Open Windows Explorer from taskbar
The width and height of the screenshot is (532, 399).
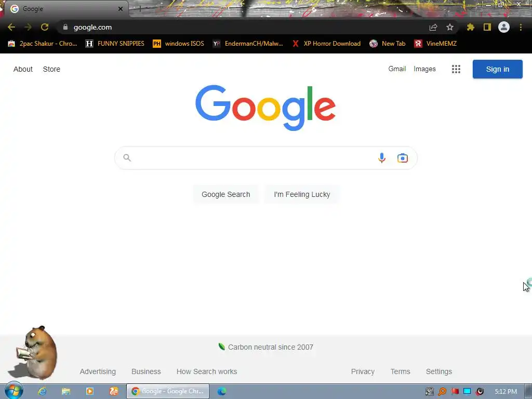pos(66,391)
